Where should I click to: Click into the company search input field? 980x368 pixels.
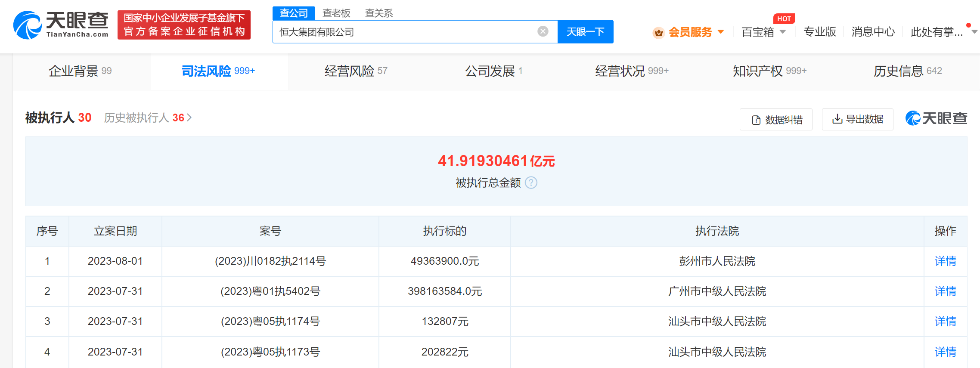pyautogui.click(x=405, y=32)
